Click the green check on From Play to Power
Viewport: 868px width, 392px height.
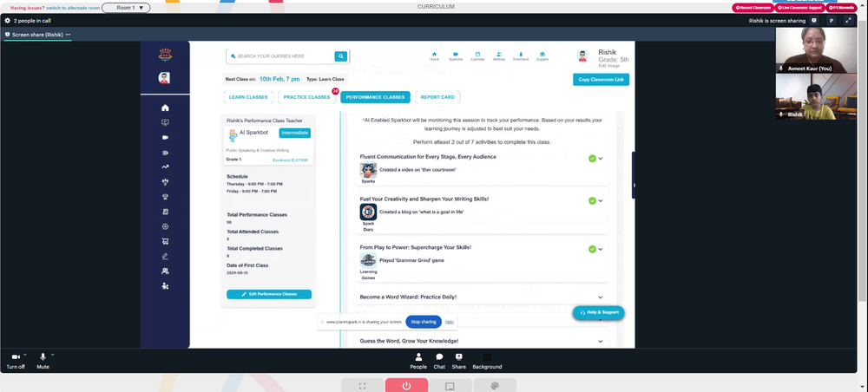pyautogui.click(x=592, y=250)
